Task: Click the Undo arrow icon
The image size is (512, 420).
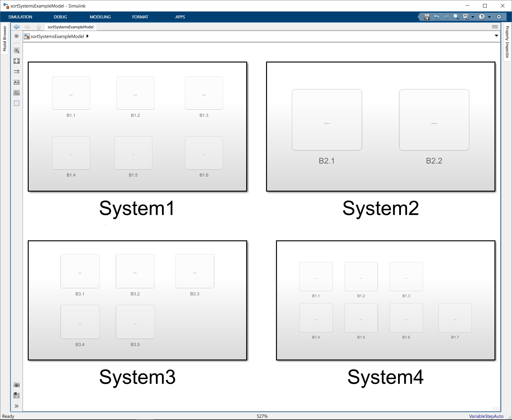Action: 437,17
